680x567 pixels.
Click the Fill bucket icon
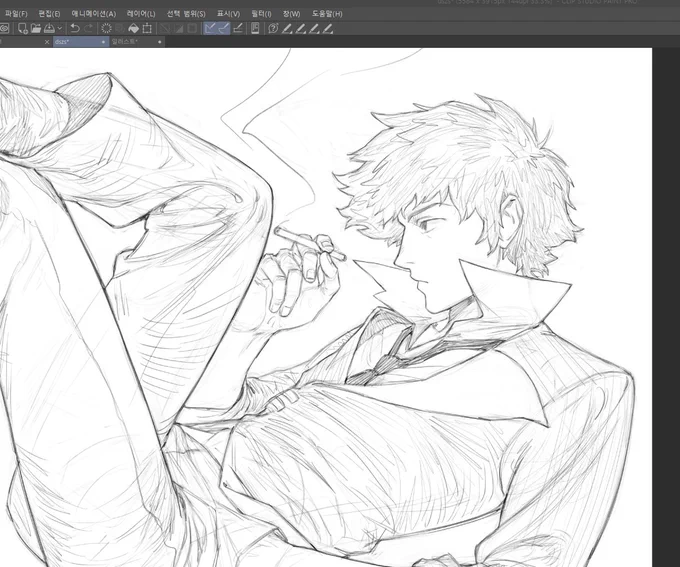[134, 29]
